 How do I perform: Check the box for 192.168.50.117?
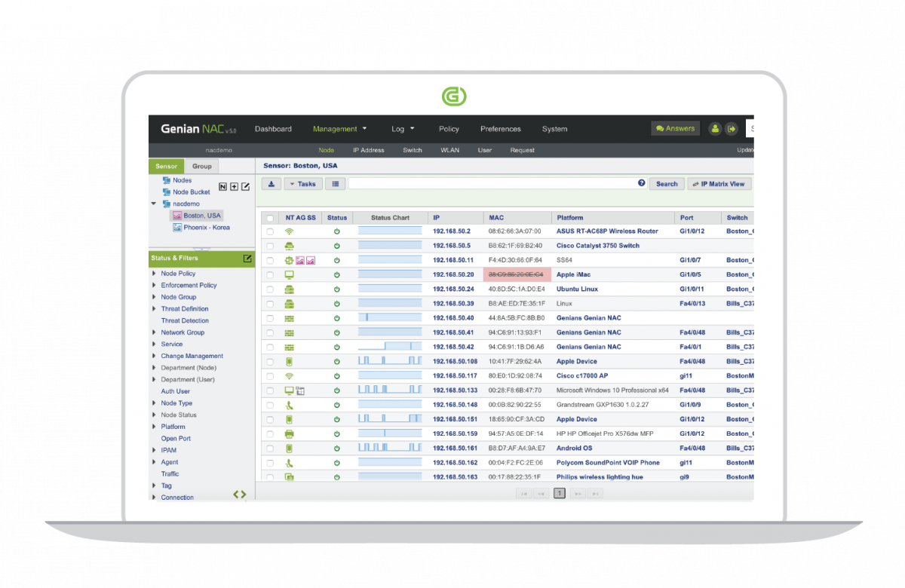(270, 376)
